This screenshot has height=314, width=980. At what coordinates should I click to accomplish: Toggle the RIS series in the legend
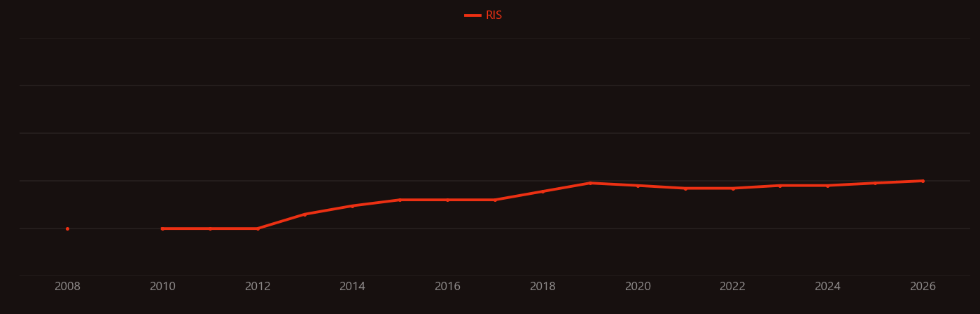(x=484, y=15)
